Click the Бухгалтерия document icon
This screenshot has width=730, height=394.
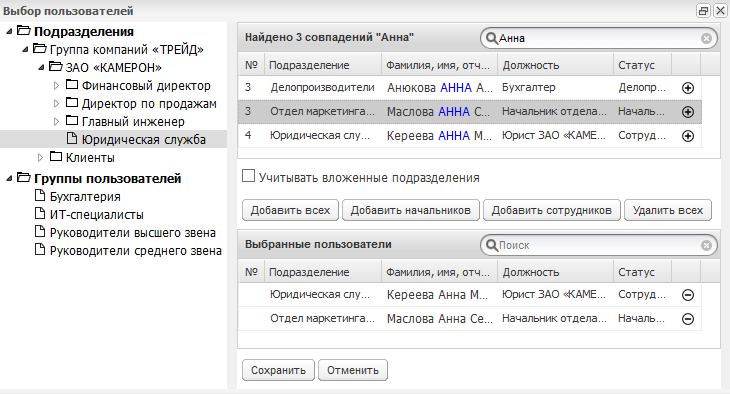click(40, 196)
